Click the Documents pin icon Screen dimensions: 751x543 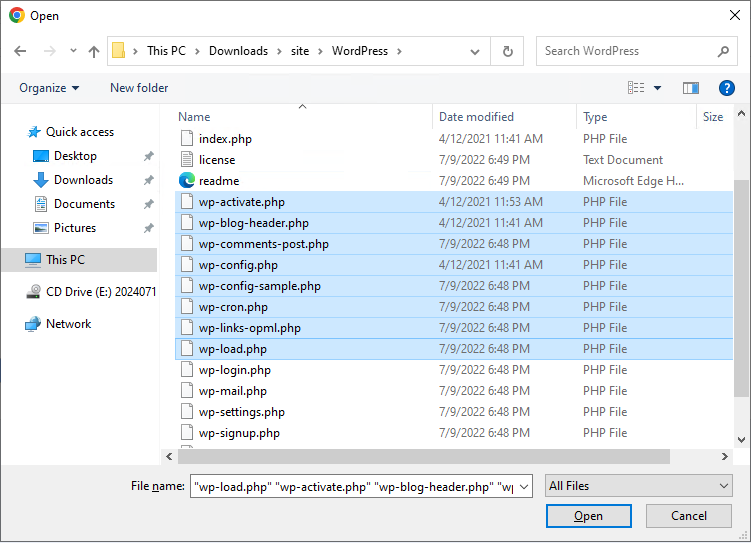coord(149,204)
